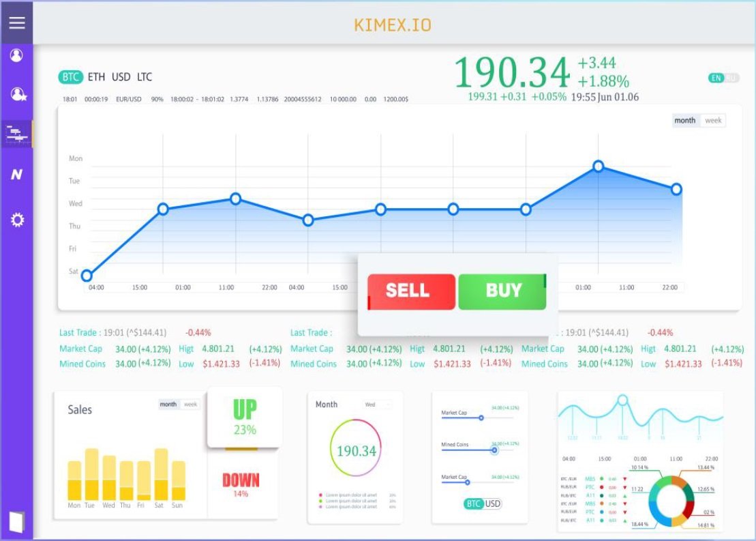This screenshot has height=541, width=756.
Task: Open the user profile icon in sidebar
Action: point(16,55)
